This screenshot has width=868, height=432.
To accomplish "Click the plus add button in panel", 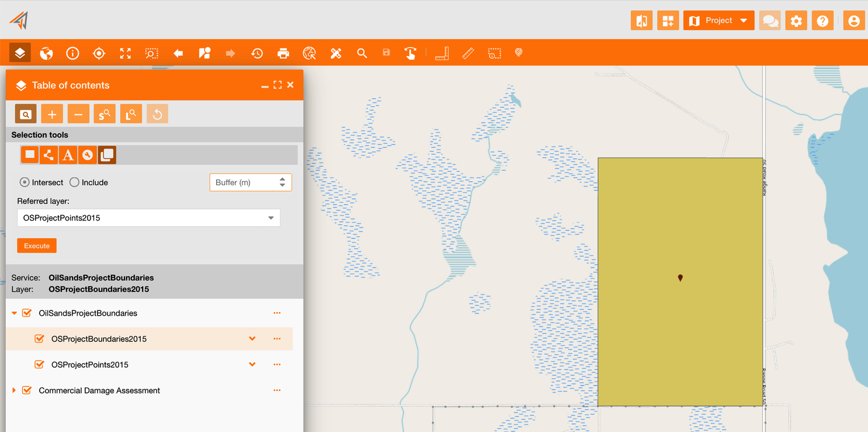I will 52,114.
